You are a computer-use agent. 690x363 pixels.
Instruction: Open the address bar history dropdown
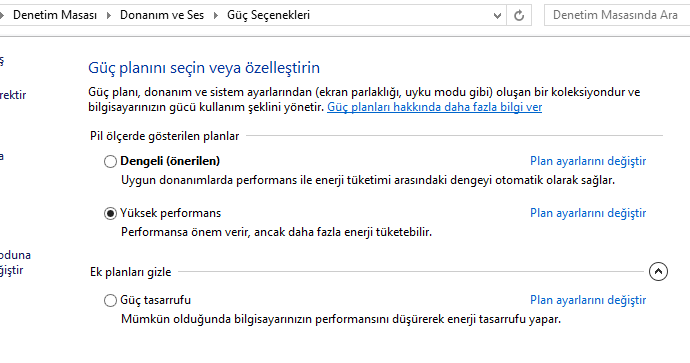pyautogui.click(x=497, y=16)
